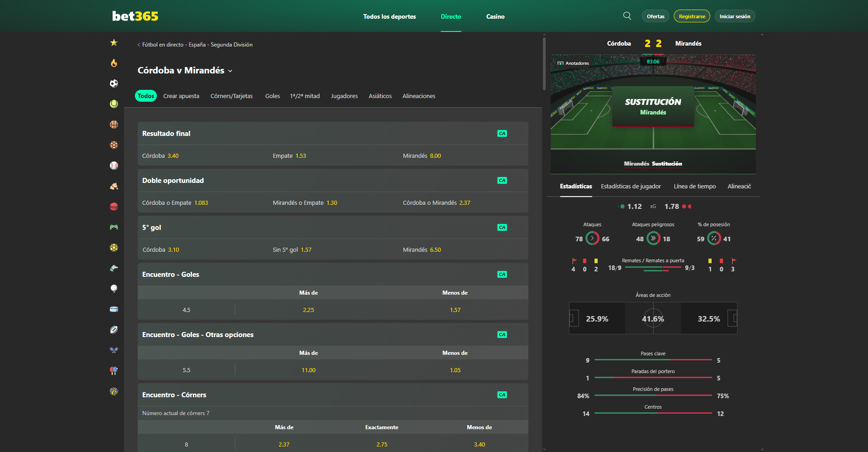This screenshot has width=868, height=452.
Task: Open the Estadísticas de jugador tab
Action: pyautogui.click(x=631, y=187)
